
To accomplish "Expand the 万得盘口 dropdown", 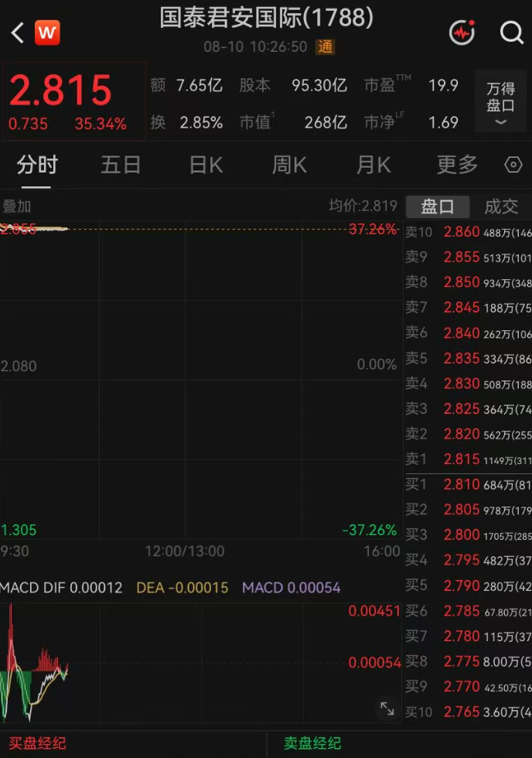I will (500, 101).
